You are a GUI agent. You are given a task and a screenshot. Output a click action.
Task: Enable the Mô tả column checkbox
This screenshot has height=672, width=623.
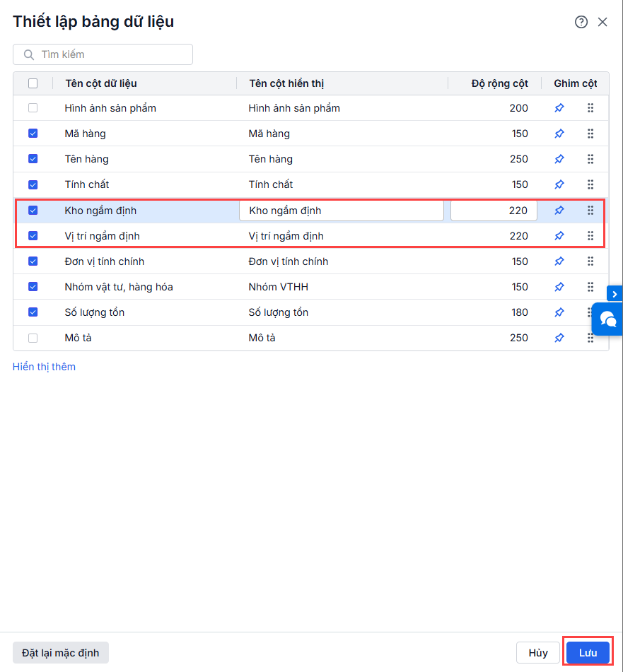pyautogui.click(x=33, y=338)
